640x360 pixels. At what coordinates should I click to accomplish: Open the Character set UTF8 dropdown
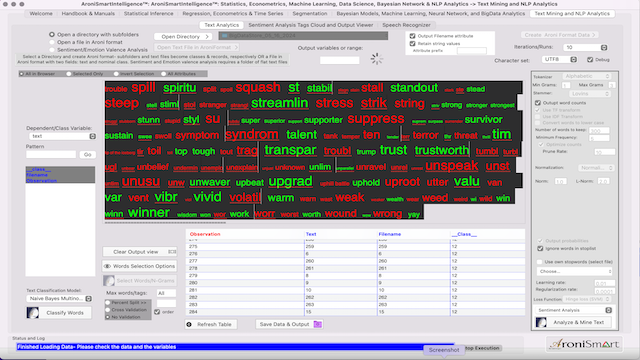point(559,60)
